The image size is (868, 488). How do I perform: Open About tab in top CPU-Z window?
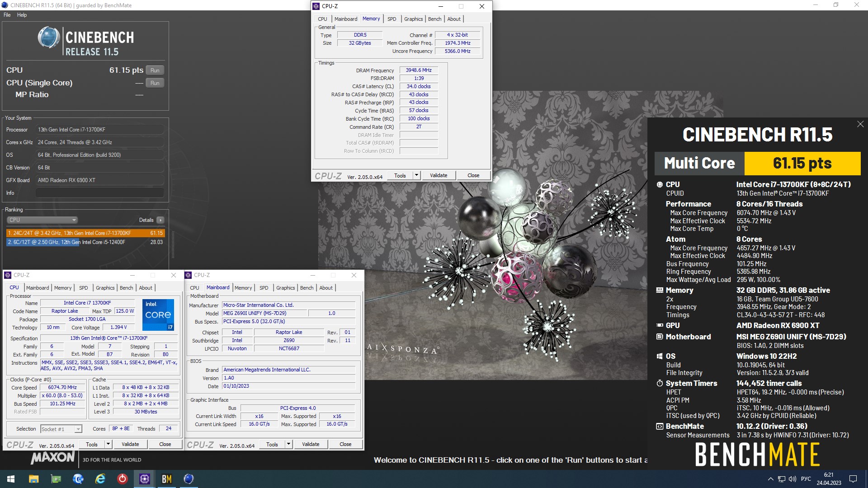[x=454, y=19]
